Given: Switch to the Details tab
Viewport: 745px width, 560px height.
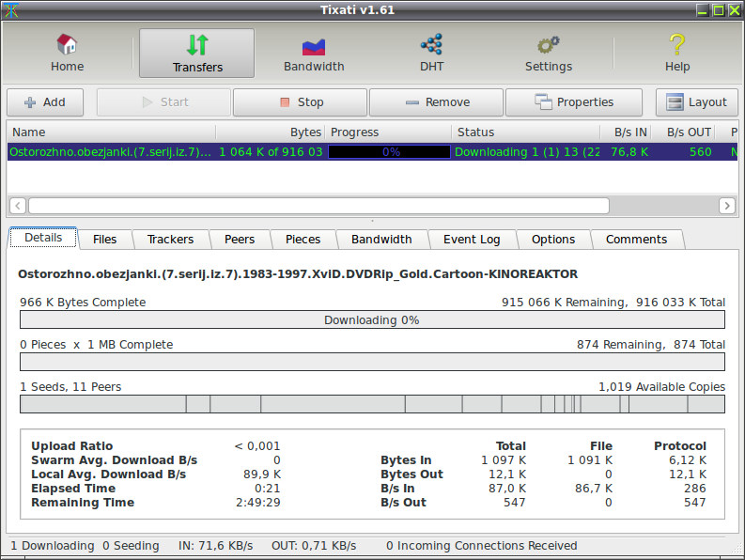Looking at the screenshot, I should [x=43, y=238].
